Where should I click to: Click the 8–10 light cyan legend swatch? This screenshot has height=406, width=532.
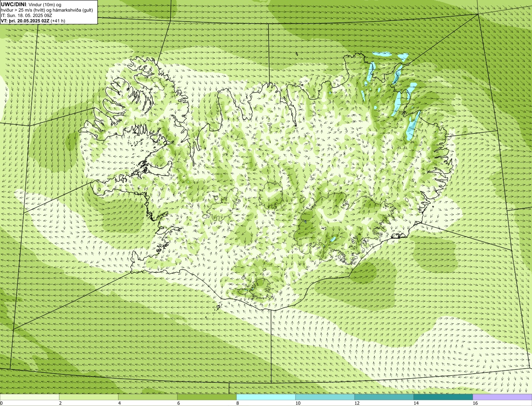click(266, 397)
